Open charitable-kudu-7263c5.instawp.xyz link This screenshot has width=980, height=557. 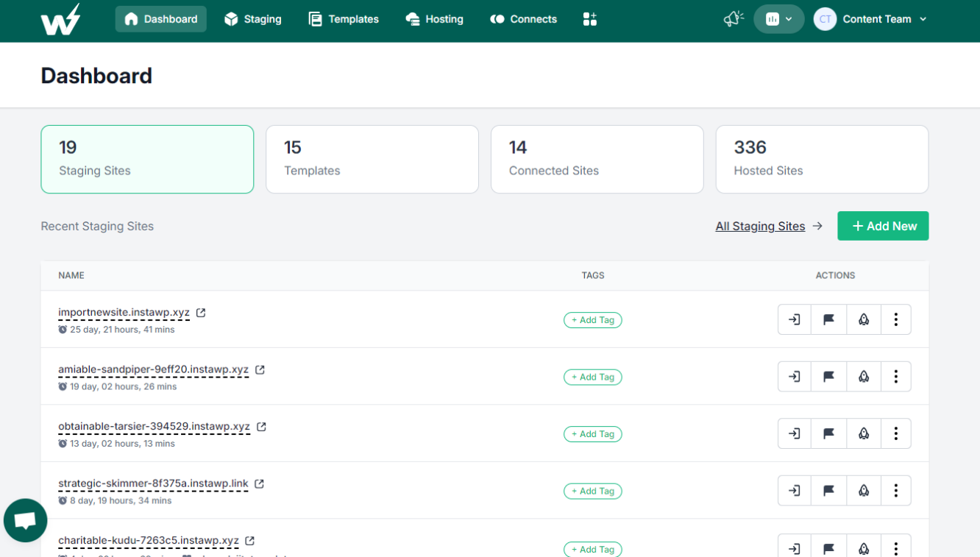pos(149,541)
